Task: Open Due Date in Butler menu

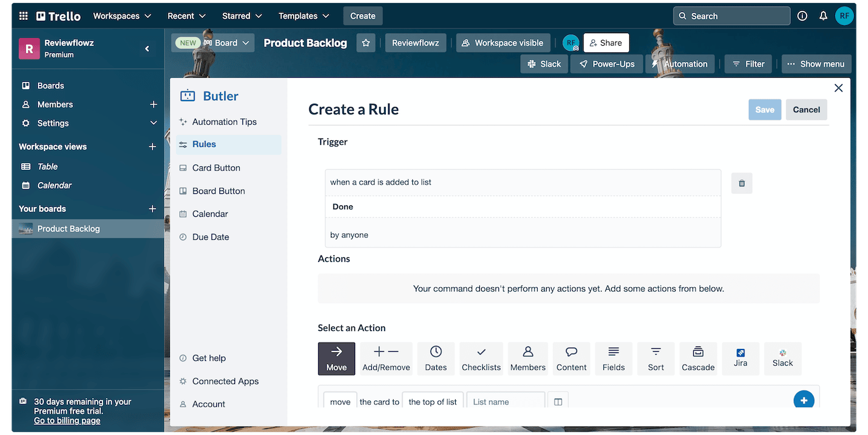Action: click(210, 237)
